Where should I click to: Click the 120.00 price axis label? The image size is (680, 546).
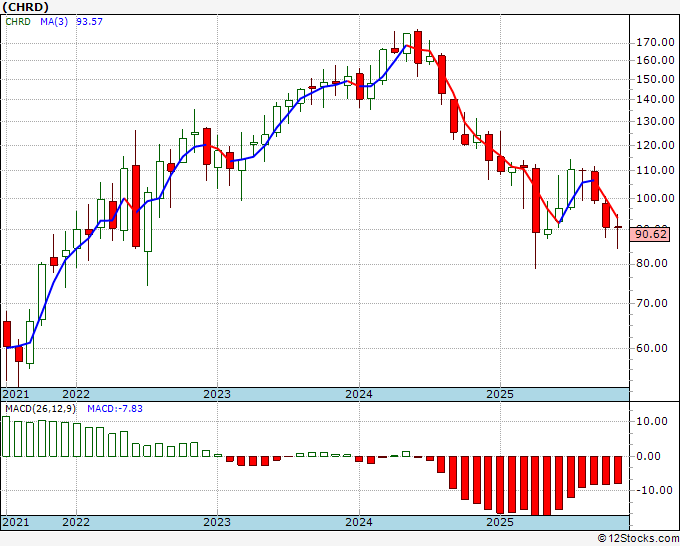[655, 145]
